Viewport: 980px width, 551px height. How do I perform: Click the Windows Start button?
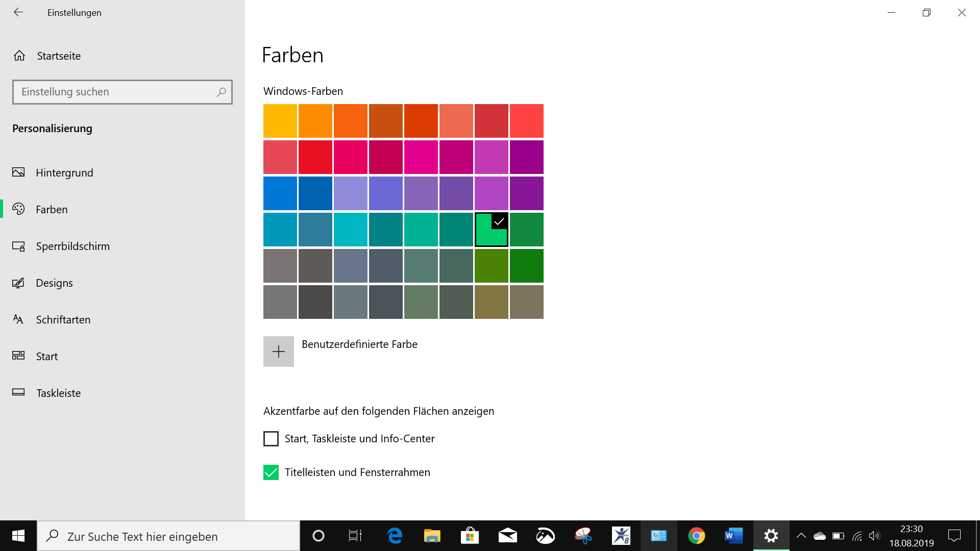click(18, 536)
